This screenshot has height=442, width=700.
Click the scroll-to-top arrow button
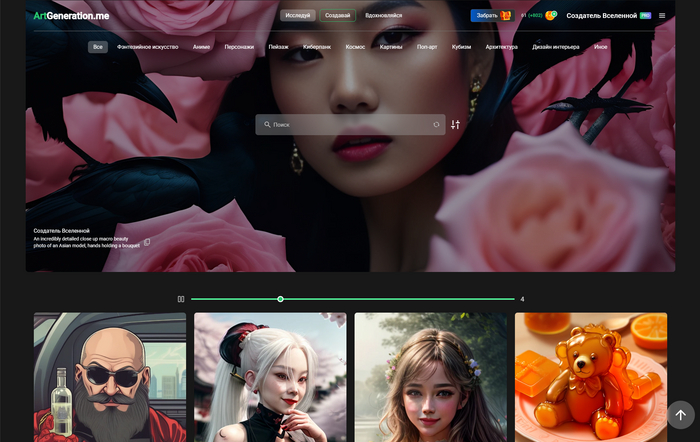[x=680, y=415]
